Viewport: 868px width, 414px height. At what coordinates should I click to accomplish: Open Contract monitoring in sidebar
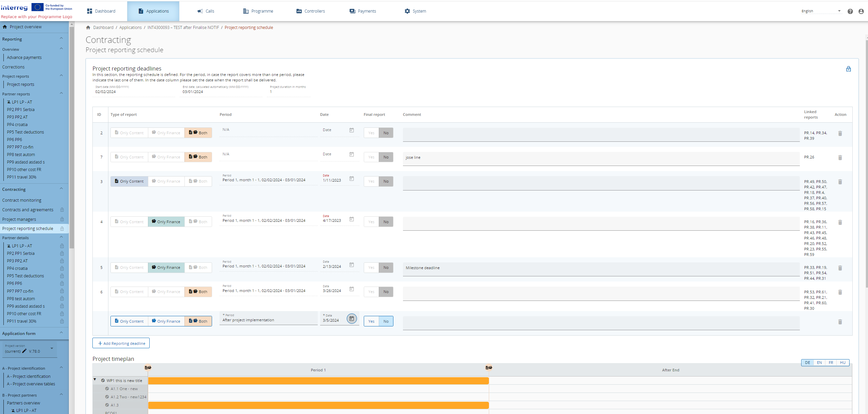pyautogui.click(x=22, y=200)
